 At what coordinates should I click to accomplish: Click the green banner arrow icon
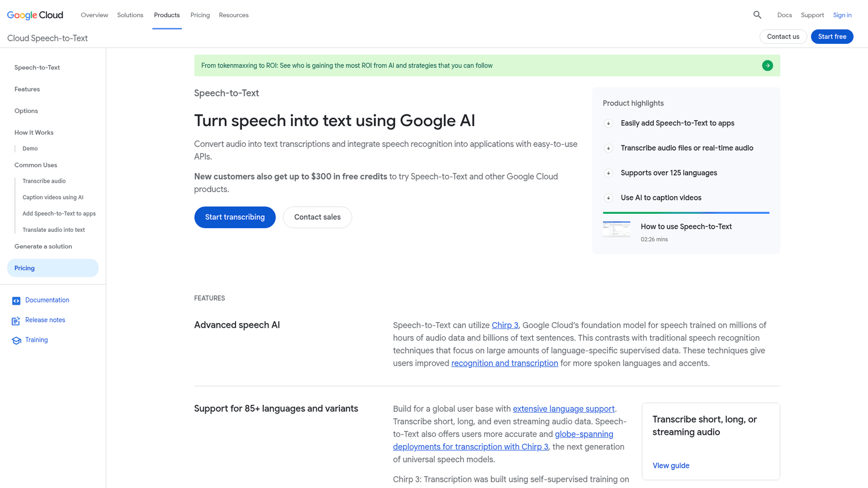767,66
